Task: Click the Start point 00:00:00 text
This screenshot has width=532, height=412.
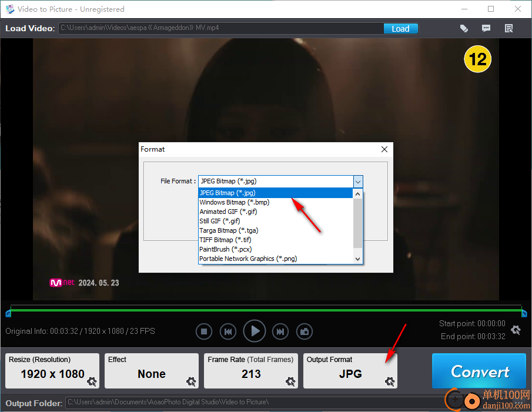Action: click(472, 323)
